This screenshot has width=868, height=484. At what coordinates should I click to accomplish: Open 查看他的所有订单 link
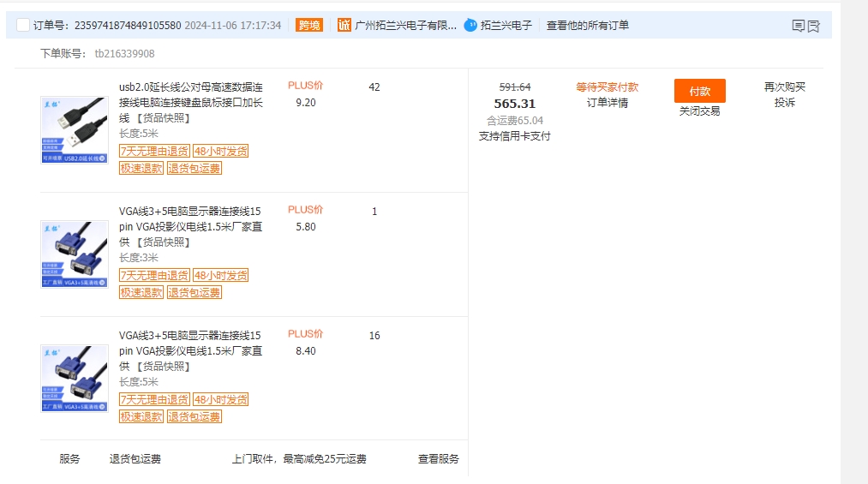pos(587,25)
